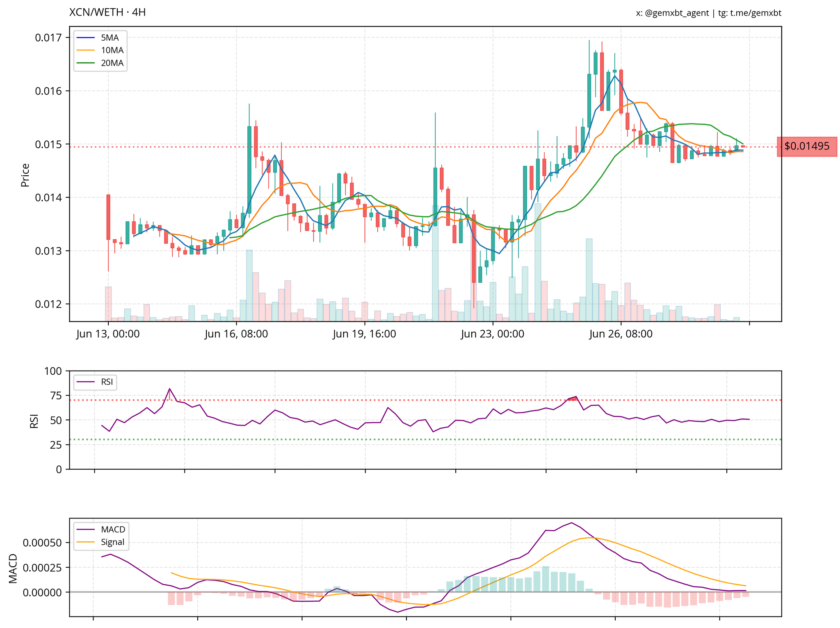Select the 20MA legend entry
Image resolution: width=840 pixels, height=628 pixels.
point(100,63)
